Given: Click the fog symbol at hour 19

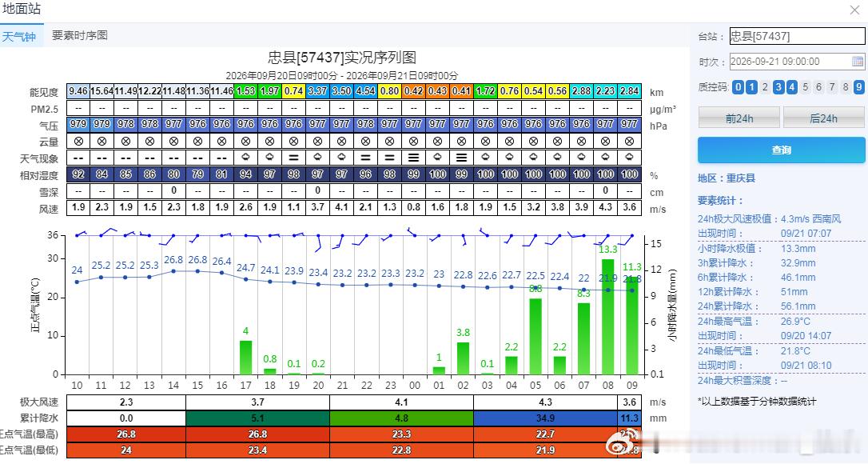Looking at the screenshot, I should pos(293,158).
